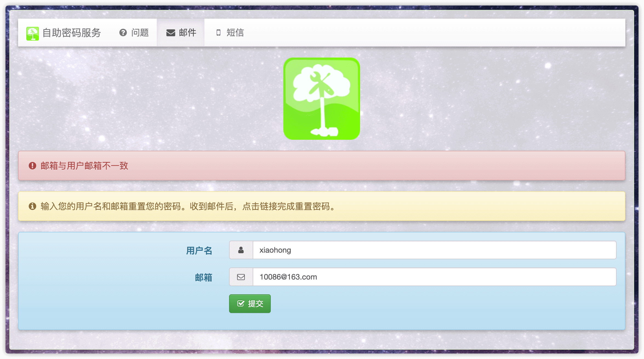The width and height of the screenshot is (644, 359).
Task: Click the 邮箱 field label
Action: pos(203,277)
